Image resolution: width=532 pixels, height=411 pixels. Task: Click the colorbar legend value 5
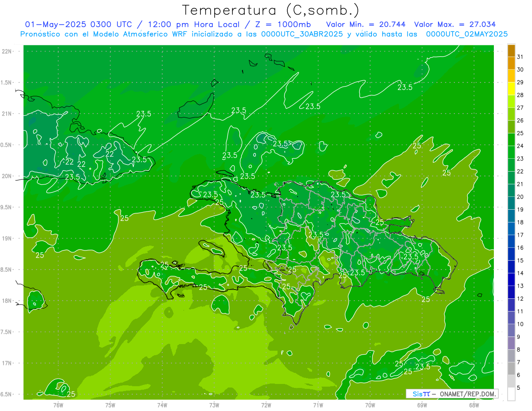519,388
